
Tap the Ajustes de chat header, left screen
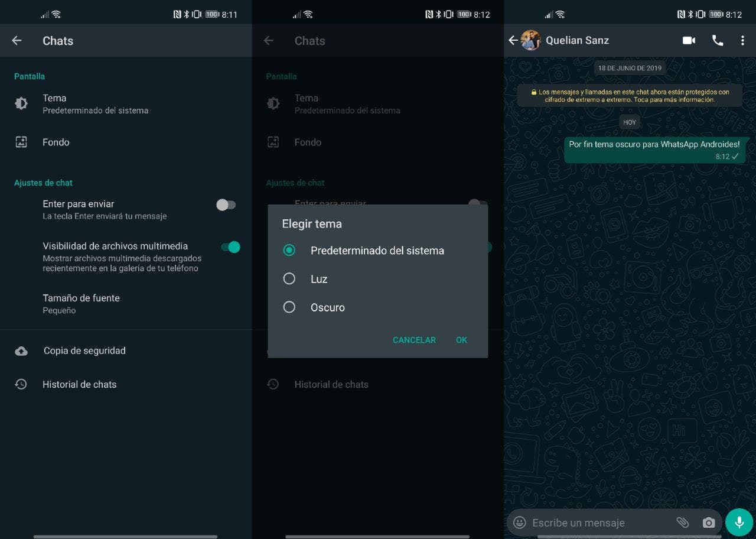[43, 183]
